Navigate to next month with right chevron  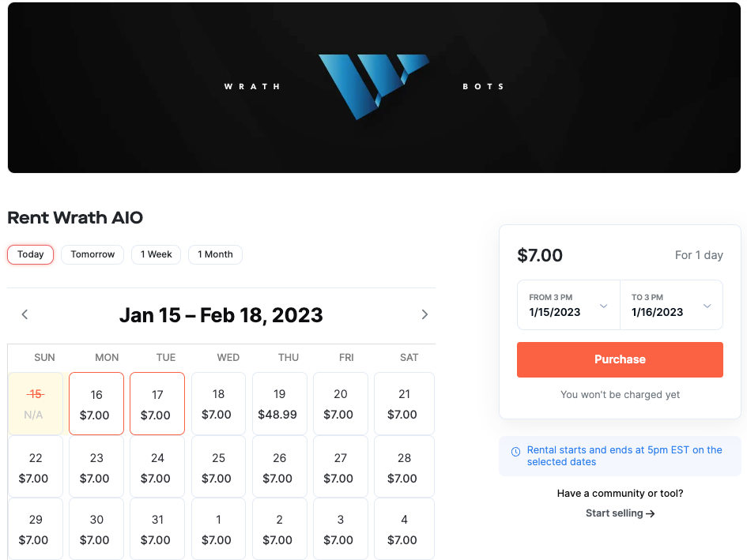(424, 314)
